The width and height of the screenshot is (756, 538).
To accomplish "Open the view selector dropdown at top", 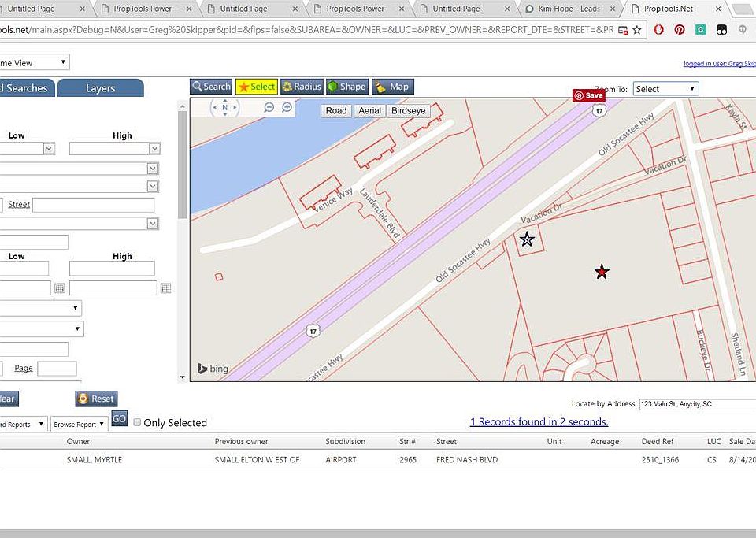I will 34,62.
